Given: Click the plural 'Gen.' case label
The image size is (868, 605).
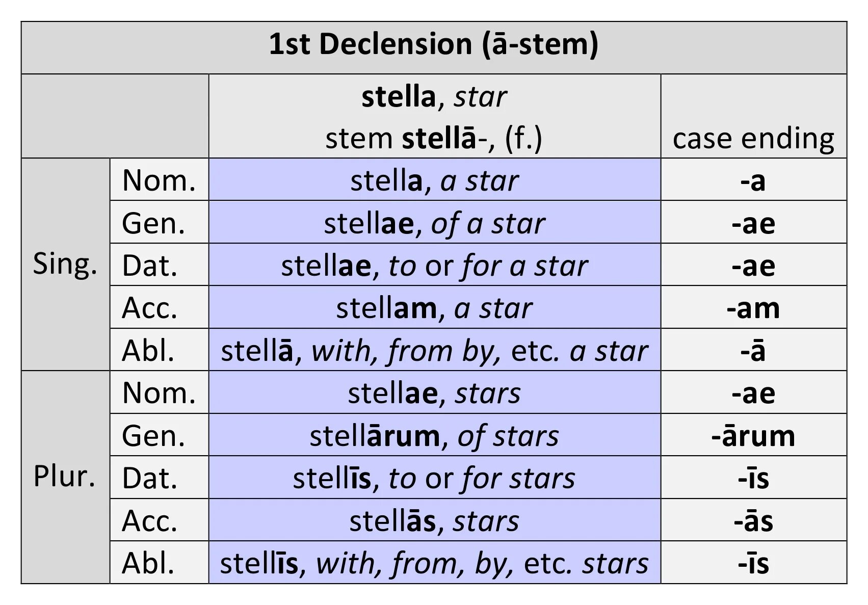Looking at the screenshot, I should [x=153, y=436].
